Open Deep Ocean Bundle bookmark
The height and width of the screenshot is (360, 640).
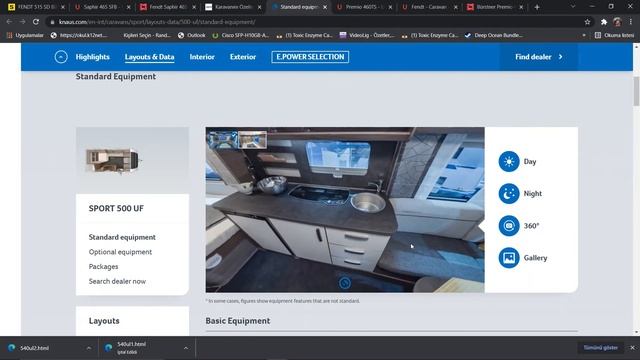[493, 36]
